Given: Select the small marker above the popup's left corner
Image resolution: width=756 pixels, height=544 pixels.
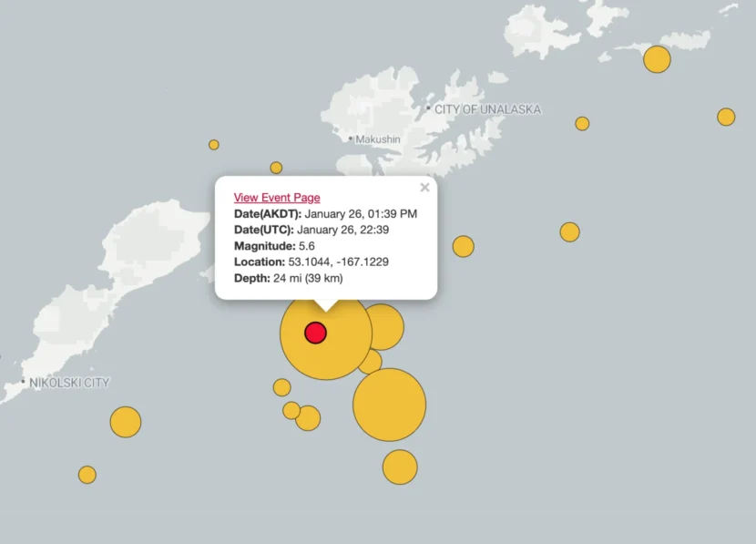Looking at the screenshot, I should [276, 168].
